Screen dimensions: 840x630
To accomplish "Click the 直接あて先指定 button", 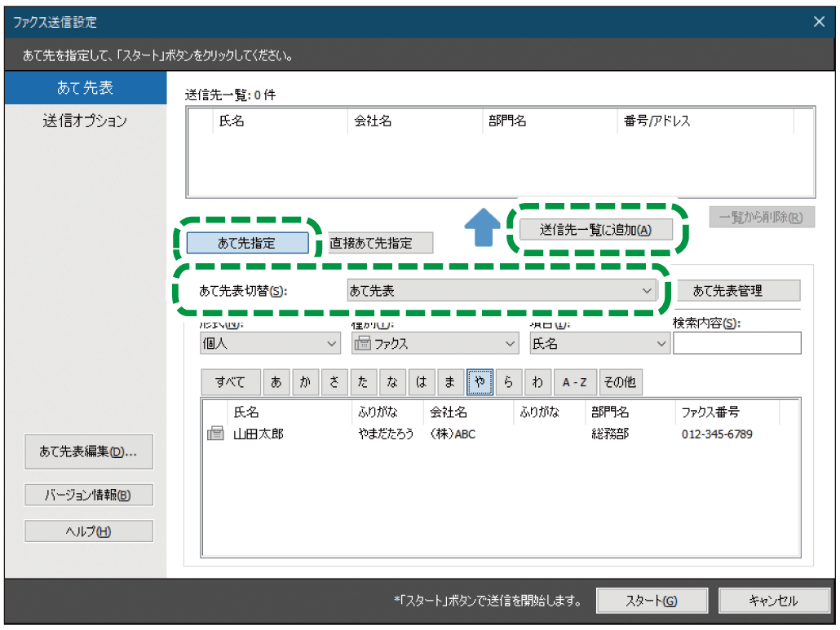I will (380, 242).
